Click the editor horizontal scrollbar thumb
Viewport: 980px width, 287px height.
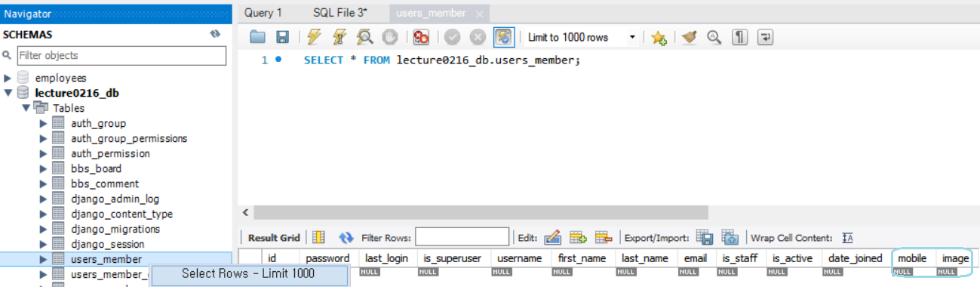pos(481,213)
